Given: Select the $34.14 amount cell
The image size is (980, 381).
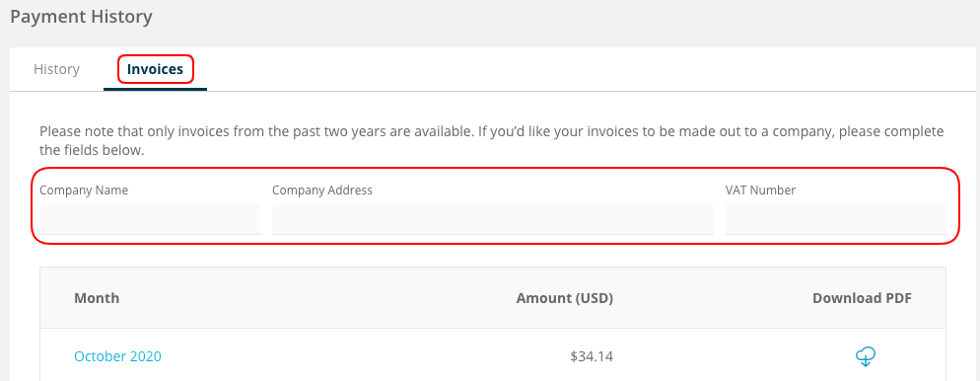Looking at the screenshot, I should (x=592, y=356).
